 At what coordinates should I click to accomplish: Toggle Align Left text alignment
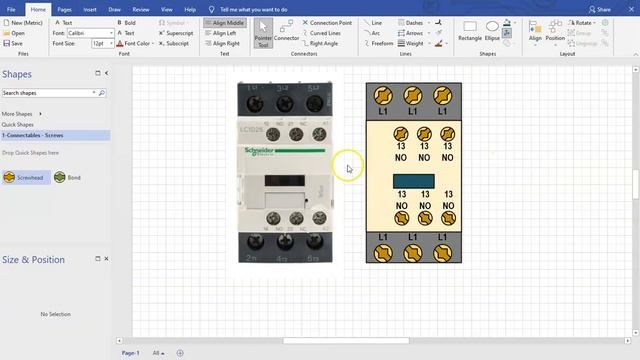click(221, 33)
